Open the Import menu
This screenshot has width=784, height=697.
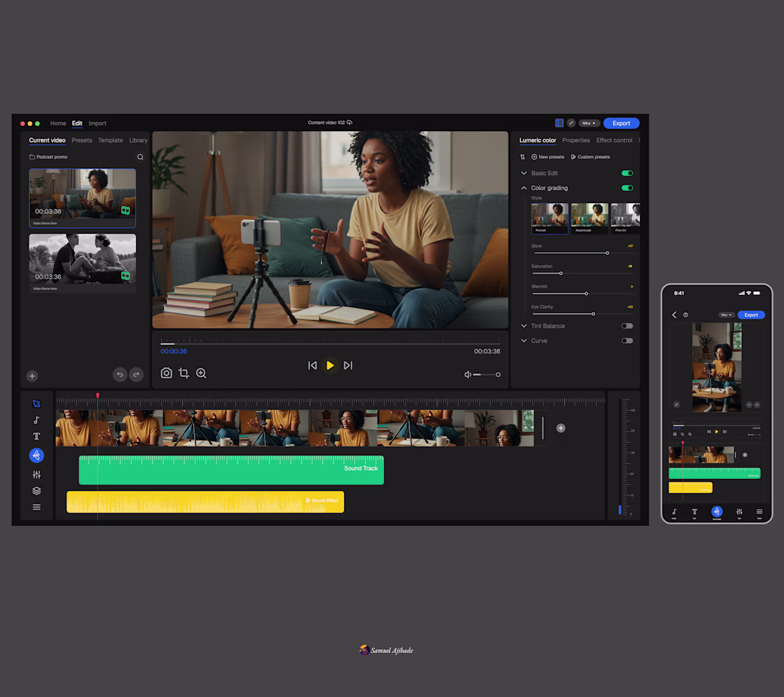coord(98,123)
